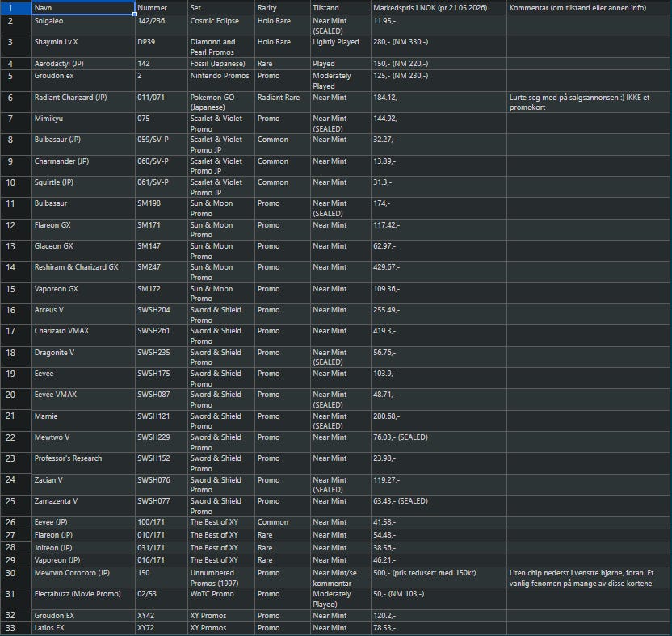Click the 'Aerodactyl (JP)' cell

point(83,64)
